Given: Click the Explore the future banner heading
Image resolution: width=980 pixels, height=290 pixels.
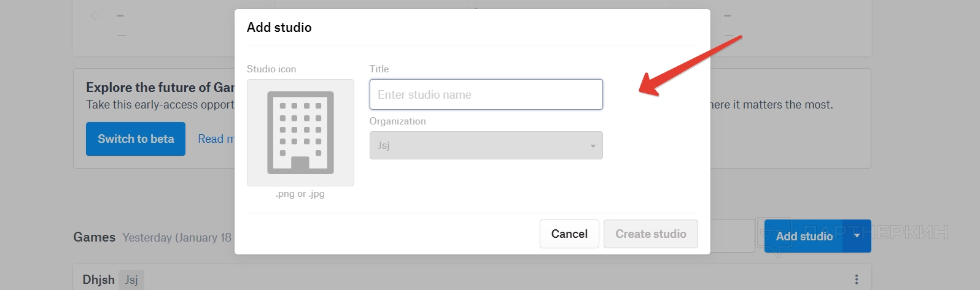Looking at the screenshot, I should click(x=160, y=88).
